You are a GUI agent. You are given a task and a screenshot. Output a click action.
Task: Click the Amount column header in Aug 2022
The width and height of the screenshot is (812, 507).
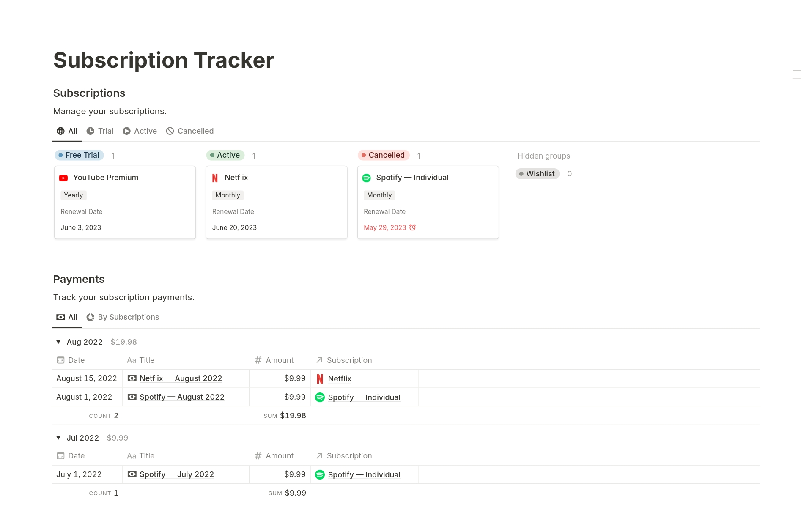coord(279,360)
